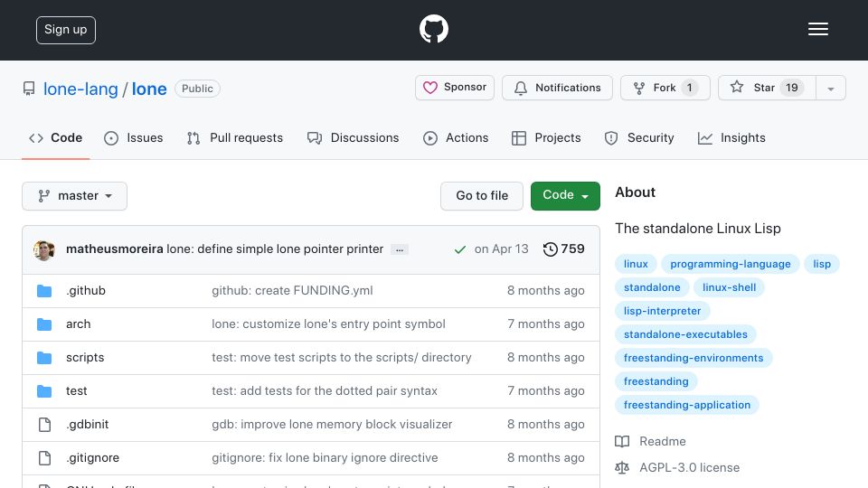This screenshot has width=868, height=488.
Task: Click the Go to file button
Action: coord(482,196)
